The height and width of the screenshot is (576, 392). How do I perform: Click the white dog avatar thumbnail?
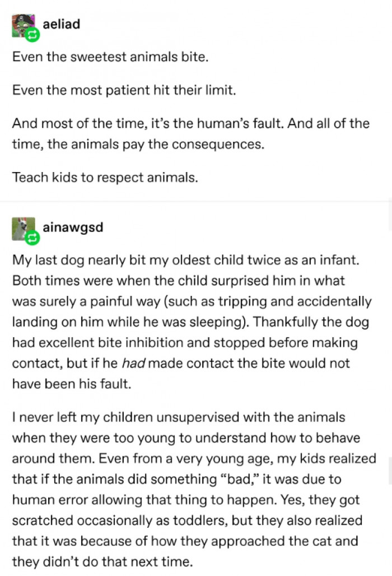(24, 226)
